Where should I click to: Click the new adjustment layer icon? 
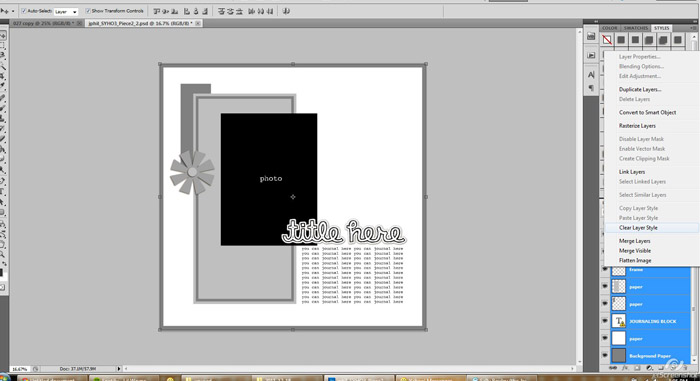[x=649, y=368]
